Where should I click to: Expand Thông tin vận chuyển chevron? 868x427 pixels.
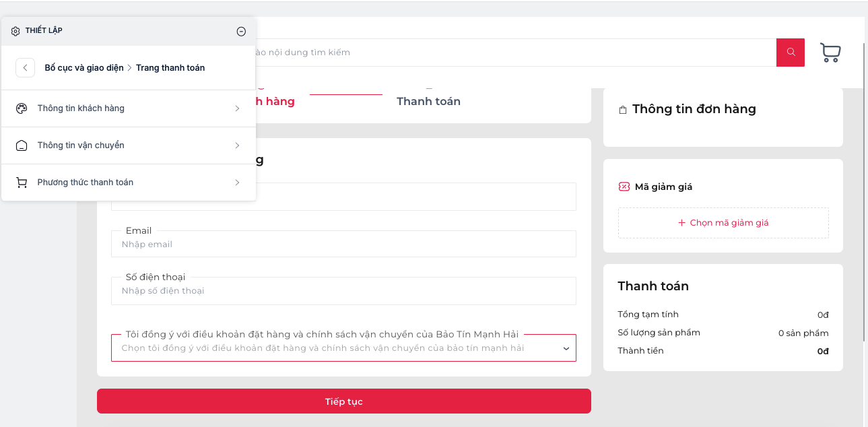(237, 145)
